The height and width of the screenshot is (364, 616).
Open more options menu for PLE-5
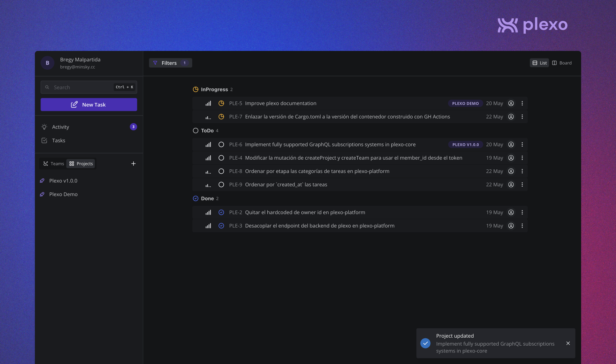(522, 103)
